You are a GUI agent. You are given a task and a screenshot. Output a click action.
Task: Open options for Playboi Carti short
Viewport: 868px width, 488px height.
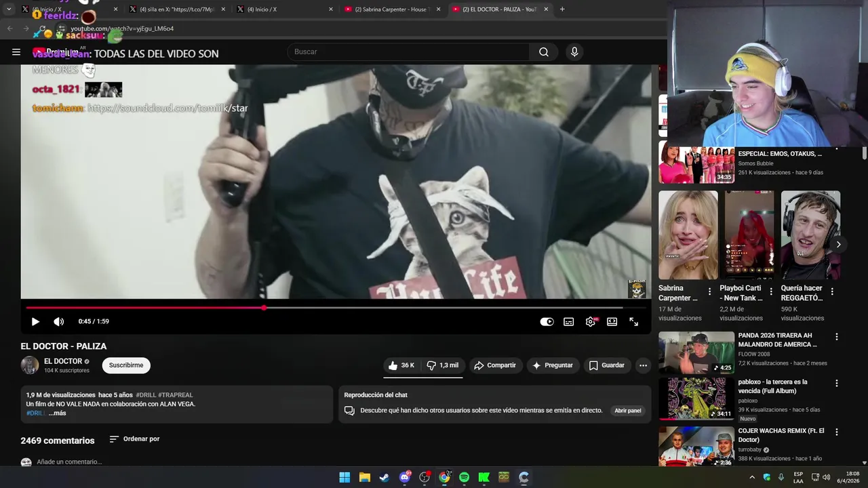(x=771, y=291)
